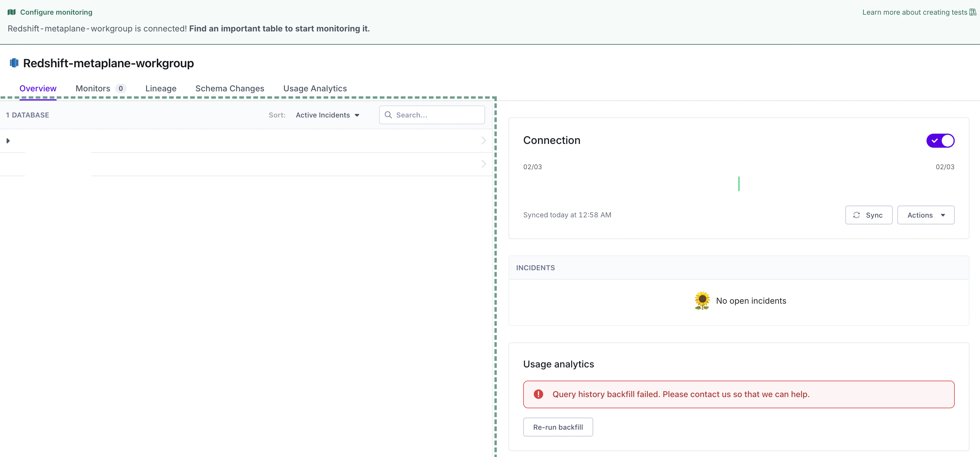Click the green sync marker on timeline
Viewport: 980px width, 457px height.
pyautogui.click(x=739, y=184)
